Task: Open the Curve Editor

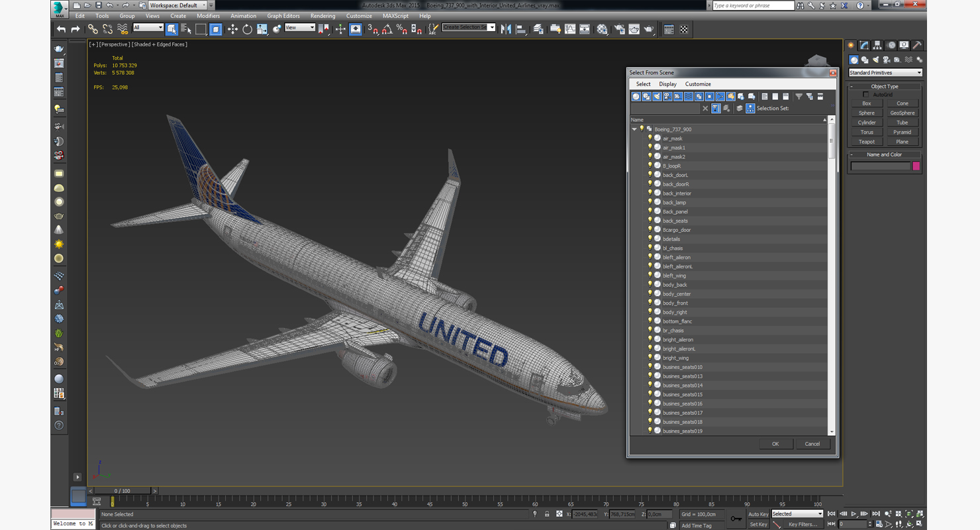Action: (570, 29)
